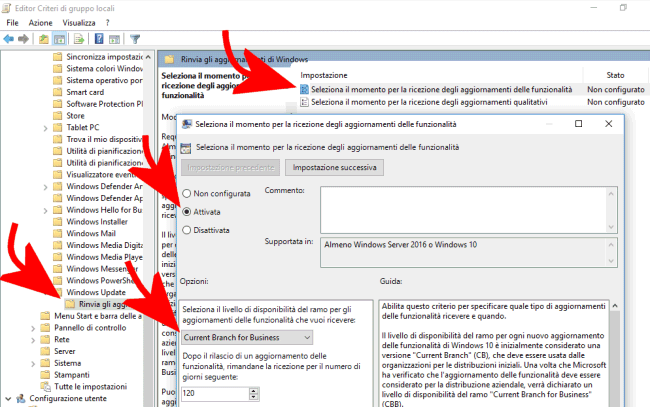Click the Configurazione utente icon
Image resolution: width=650 pixels, height=407 pixels.
[21, 398]
